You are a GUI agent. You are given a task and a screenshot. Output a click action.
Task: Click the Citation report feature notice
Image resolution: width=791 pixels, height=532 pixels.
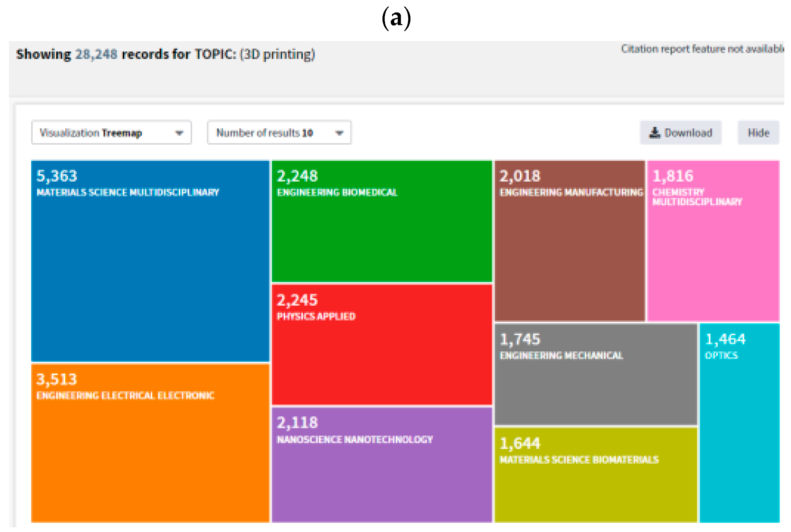tap(702, 49)
